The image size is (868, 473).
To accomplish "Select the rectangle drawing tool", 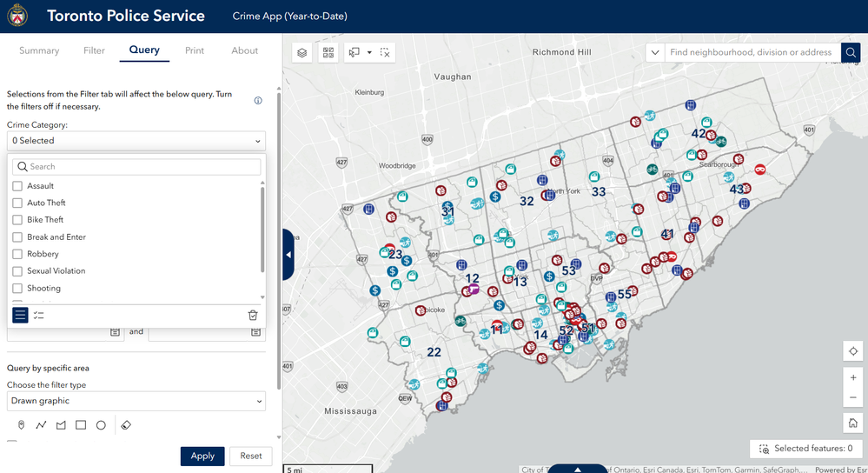I will pos(81,425).
